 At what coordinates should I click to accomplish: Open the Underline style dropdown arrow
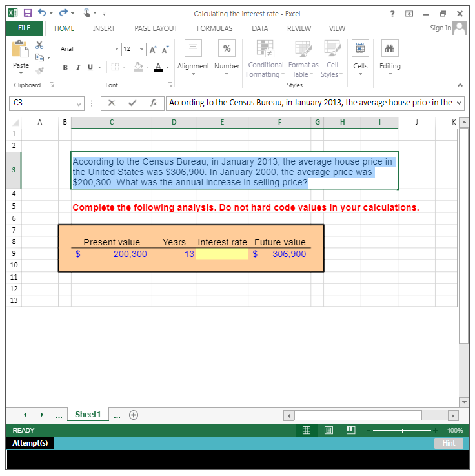[x=99, y=67]
